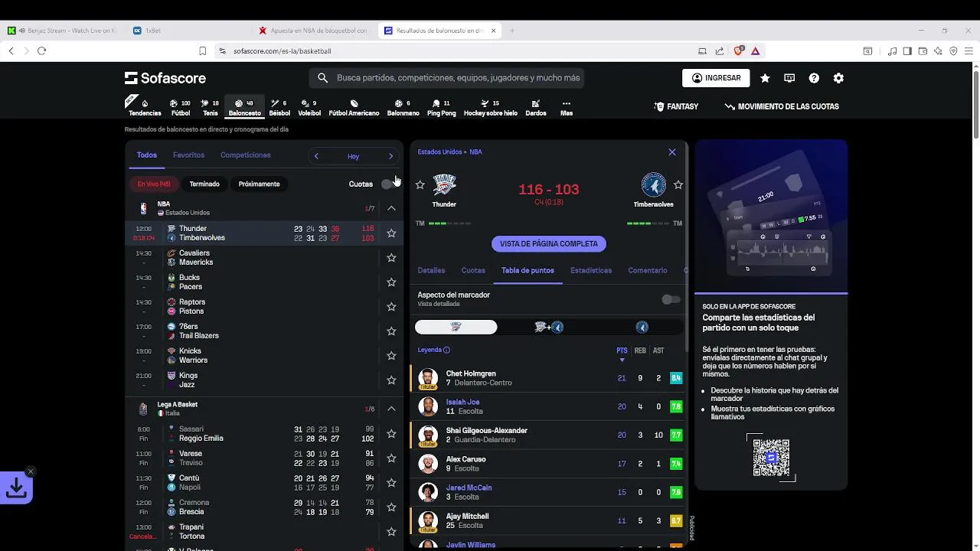The image size is (980, 551).
Task: Open Isaiah Joe player link
Action: [x=462, y=402]
